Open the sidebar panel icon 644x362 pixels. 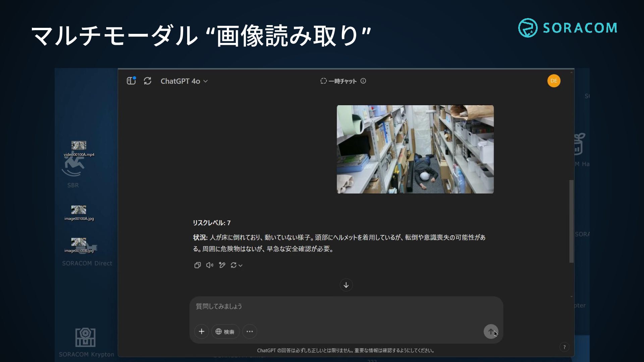pos(131,81)
